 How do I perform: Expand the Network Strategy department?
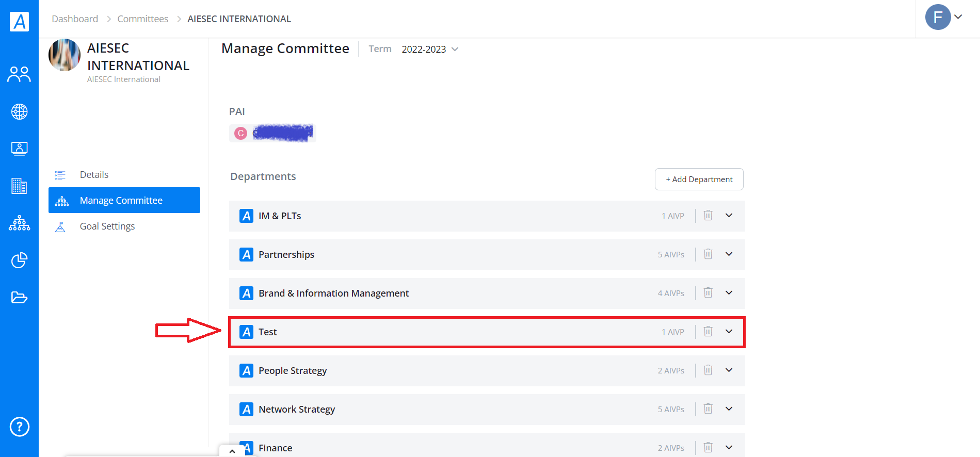pyautogui.click(x=729, y=409)
